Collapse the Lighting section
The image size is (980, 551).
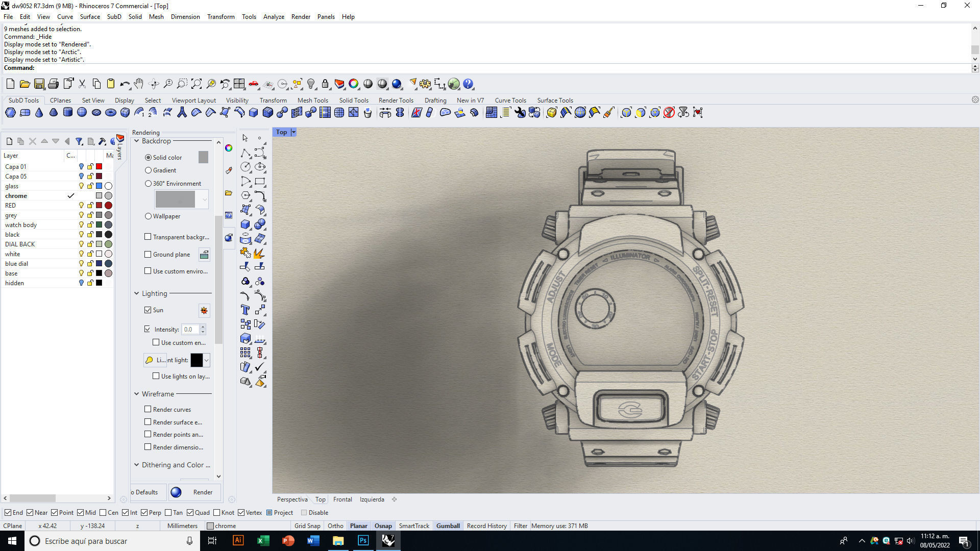pyautogui.click(x=137, y=293)
